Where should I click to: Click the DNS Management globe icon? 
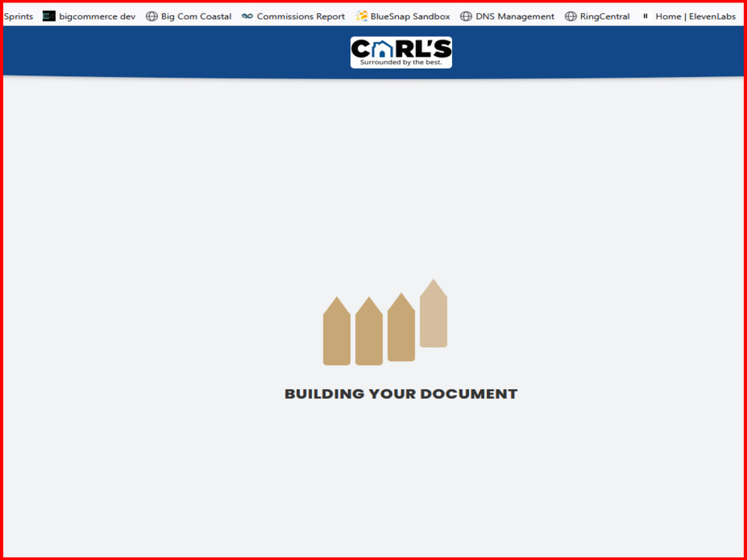pos(466,16)
